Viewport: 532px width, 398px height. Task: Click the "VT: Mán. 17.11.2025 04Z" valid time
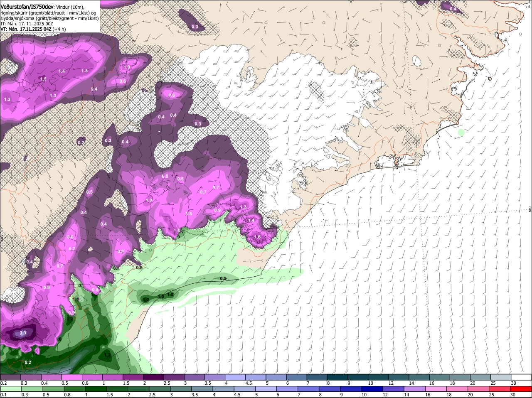(26, 29)
